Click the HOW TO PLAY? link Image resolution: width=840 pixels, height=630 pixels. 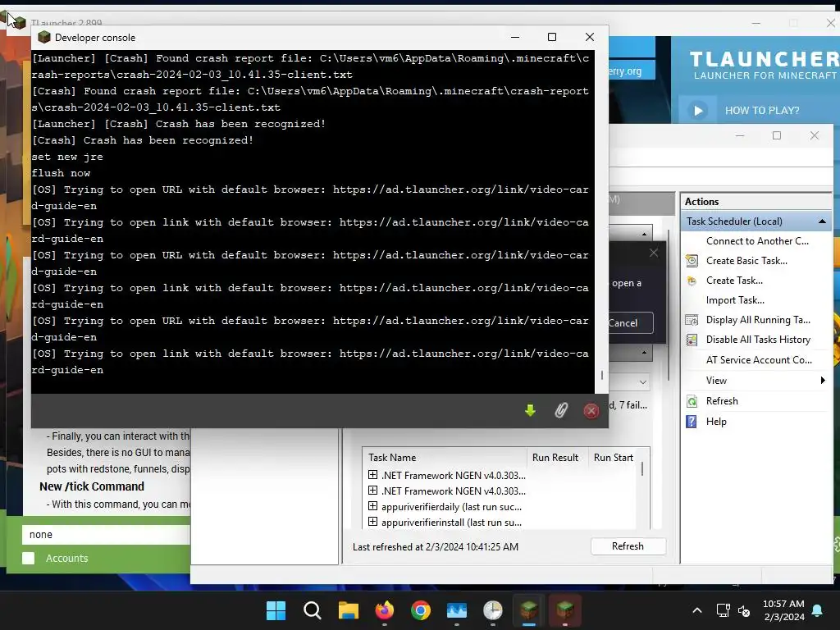coord(762,111)
